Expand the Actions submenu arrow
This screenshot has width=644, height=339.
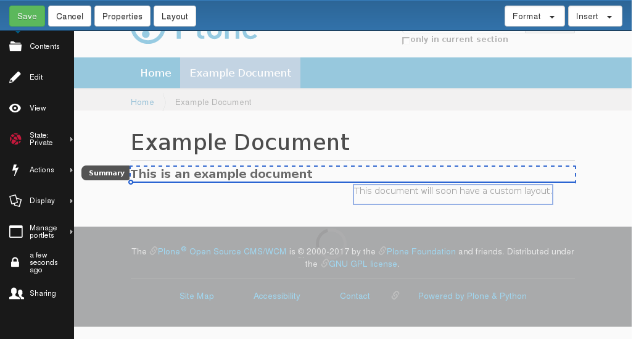tap(72, 170)
